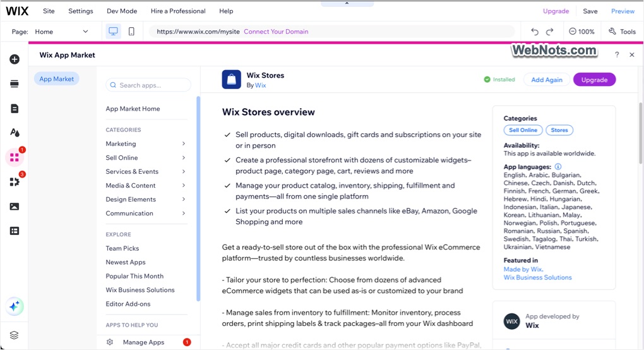Open the Hire a Professional menu
644x350 pixels.
178,11
